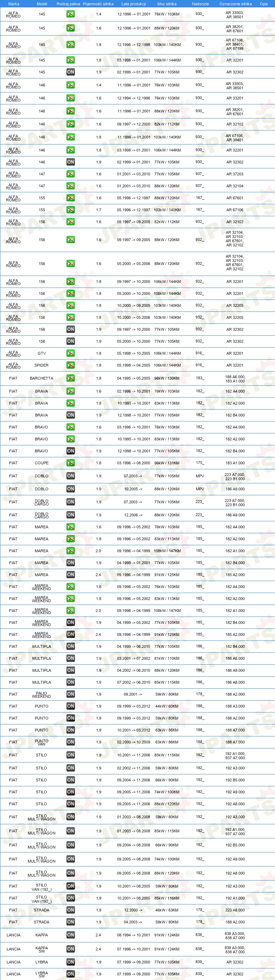Select the 44kW / 60KM power cell
Viewport: 275px width, 980px height.
(x=167, y=706)
